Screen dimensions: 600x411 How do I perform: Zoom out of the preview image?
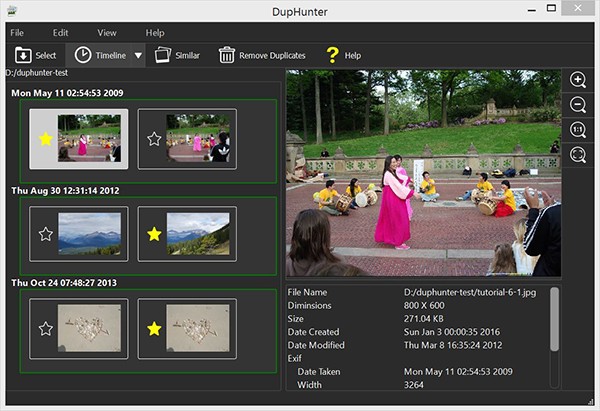pos(578,105)
